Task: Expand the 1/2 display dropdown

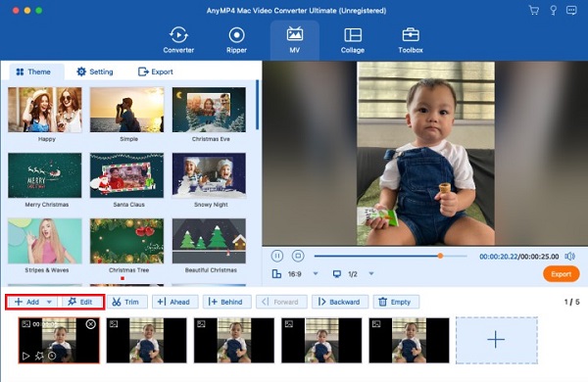Action: coord(371,273)
